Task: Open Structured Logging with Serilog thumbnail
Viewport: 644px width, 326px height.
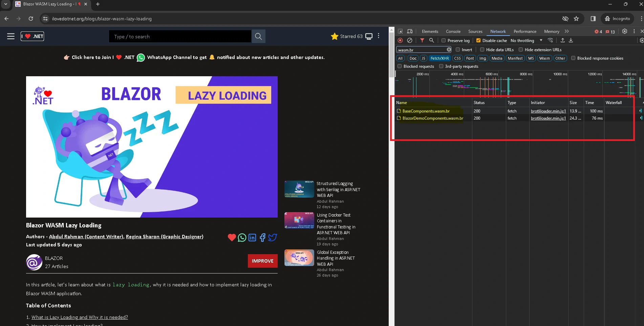Action: coord(299,189)
